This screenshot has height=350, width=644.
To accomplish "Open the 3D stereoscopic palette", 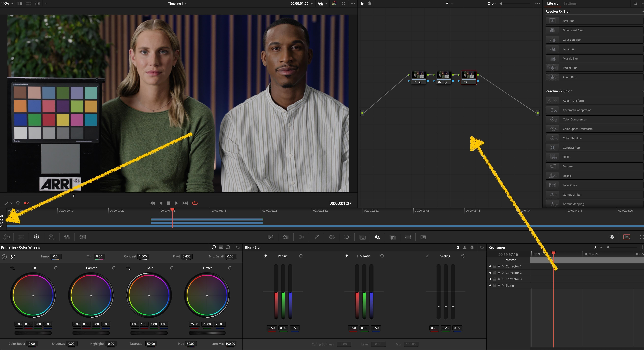I will [x=423, y=237].
